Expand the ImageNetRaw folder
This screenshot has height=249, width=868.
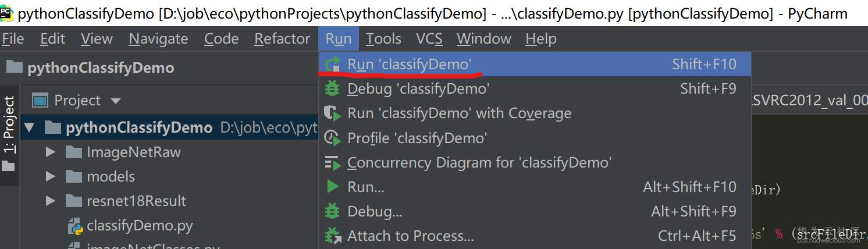click(x=51, y=152)
